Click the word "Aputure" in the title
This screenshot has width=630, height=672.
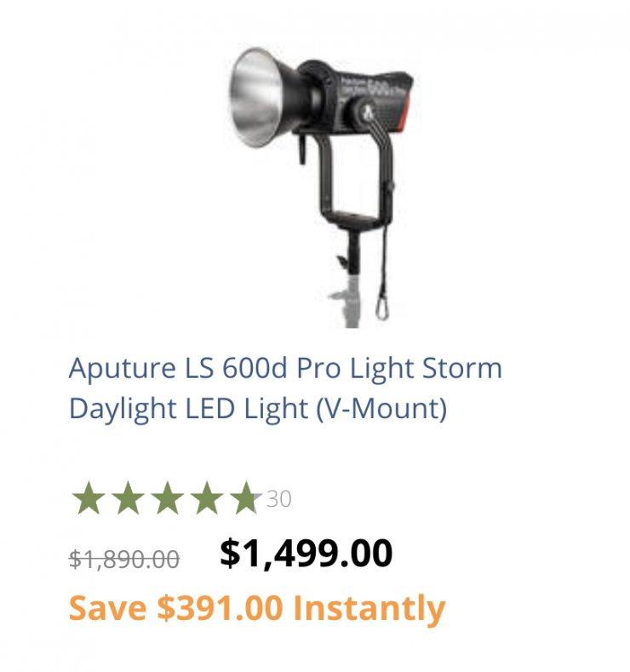point(122,369)
